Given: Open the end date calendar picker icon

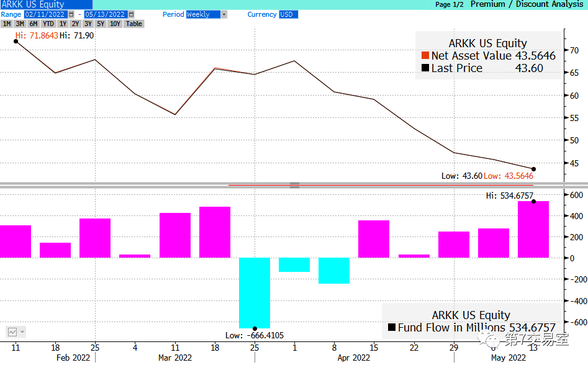Looking at the screenshot, I should (x=131, y=14).
